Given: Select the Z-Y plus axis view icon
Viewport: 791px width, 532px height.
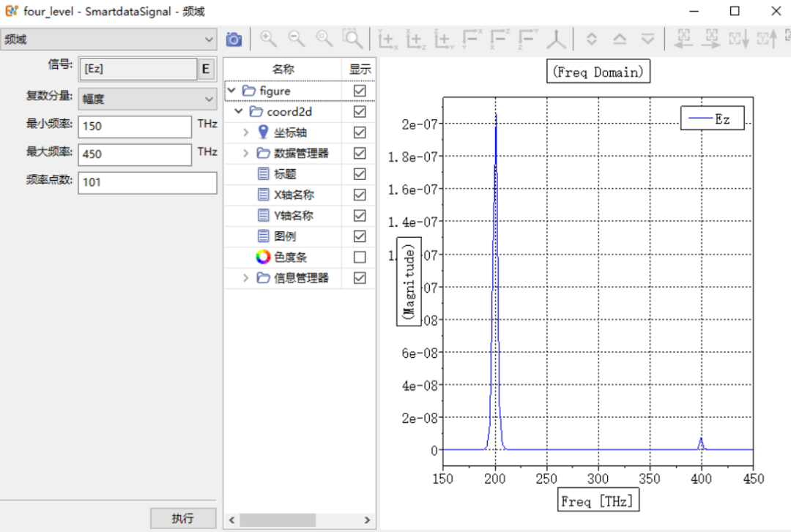Looking at the screenshot, I should pos(445,40).
